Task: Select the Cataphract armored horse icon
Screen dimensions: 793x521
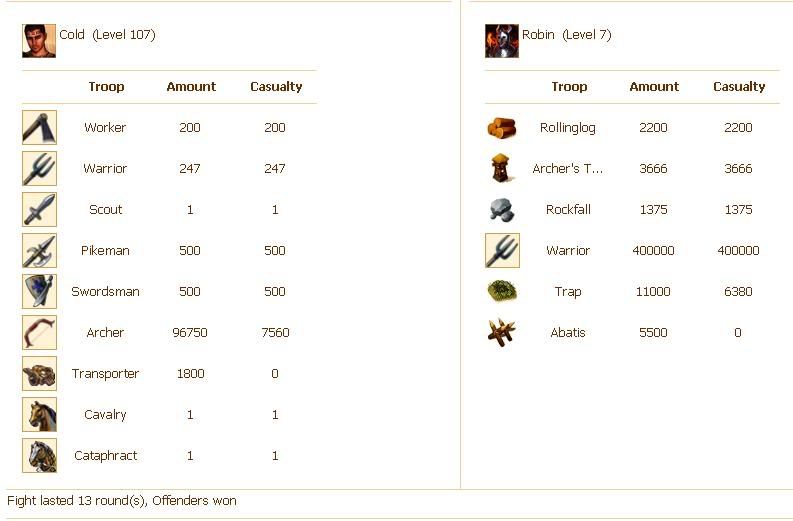Action: 39,456
